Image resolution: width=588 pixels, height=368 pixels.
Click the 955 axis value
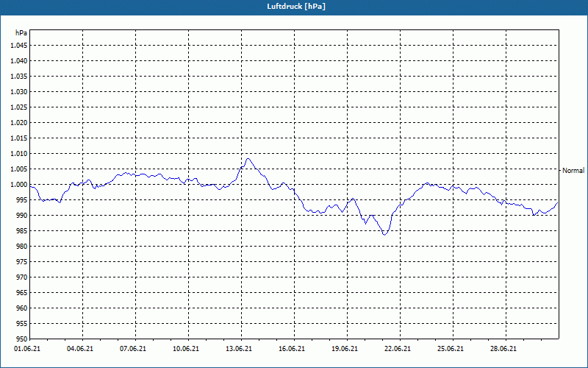coord(22,324)
